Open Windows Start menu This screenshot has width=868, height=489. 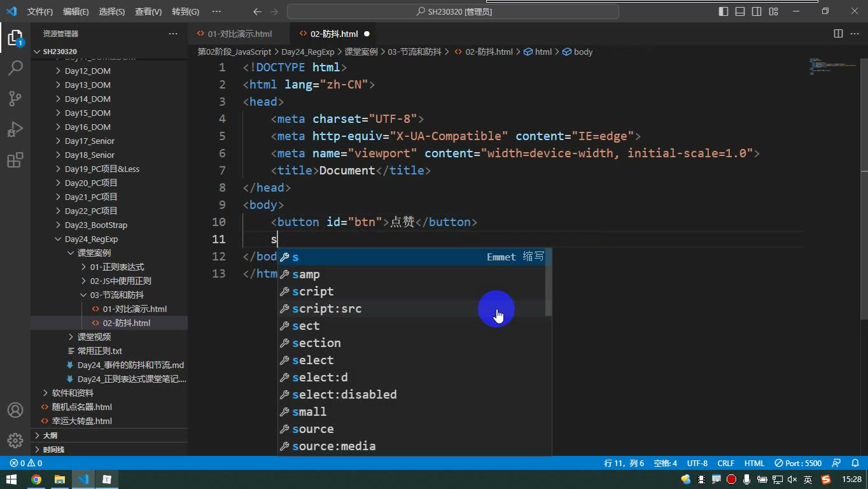coord(11,479)
